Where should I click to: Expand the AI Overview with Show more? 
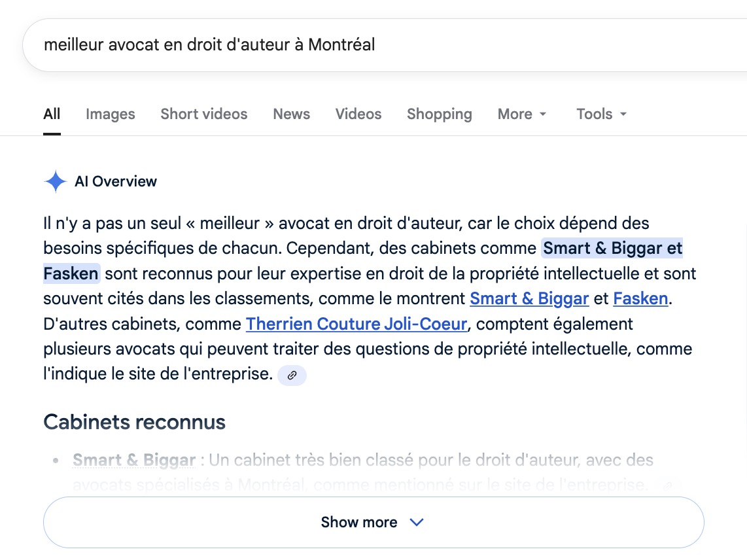373,522
